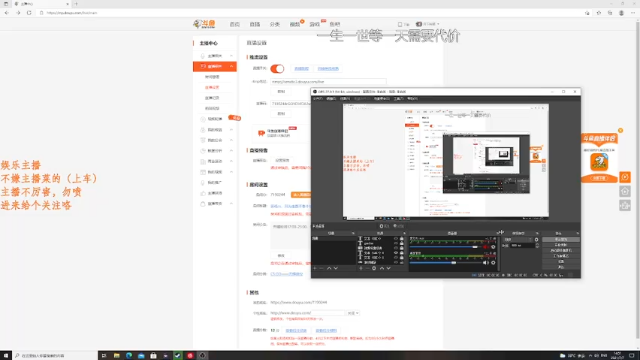The image size is (640, 360).
Task: Add a new source with plus icon
Action: (x=361, y=268)
